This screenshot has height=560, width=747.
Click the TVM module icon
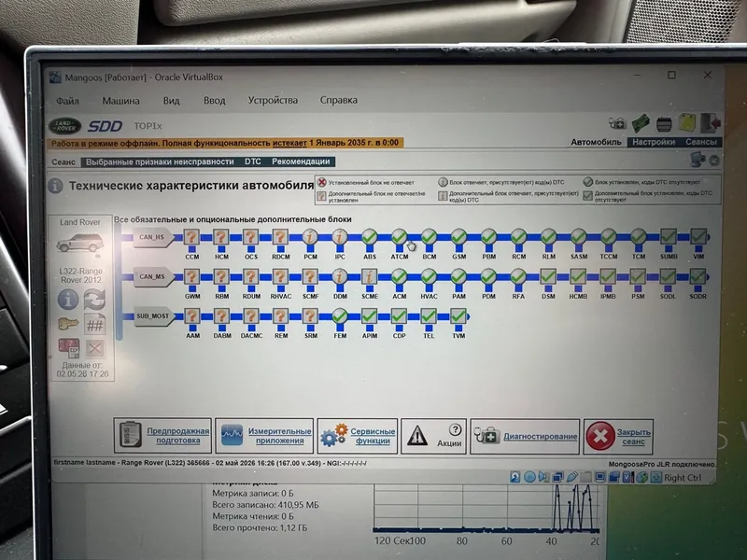click(x=458, y=315)
